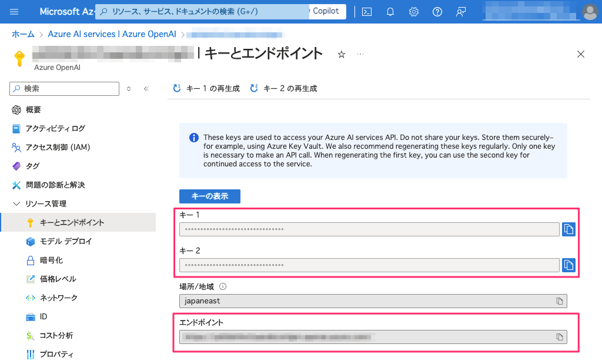This screenshot has height=364, width=602.
Task: Open portal settings gear
Action: (413, 12)
